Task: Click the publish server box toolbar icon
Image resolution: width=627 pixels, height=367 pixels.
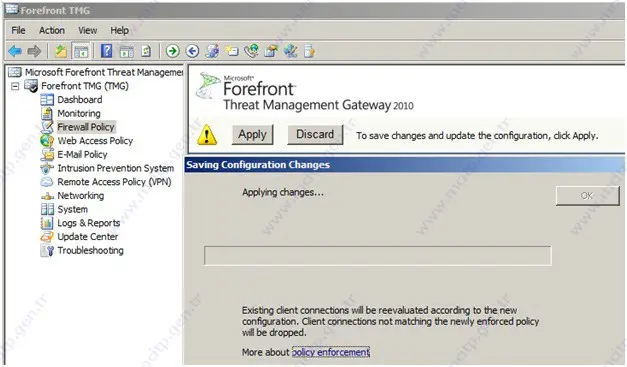Action: pyautogui.click(x=271, y=51)
